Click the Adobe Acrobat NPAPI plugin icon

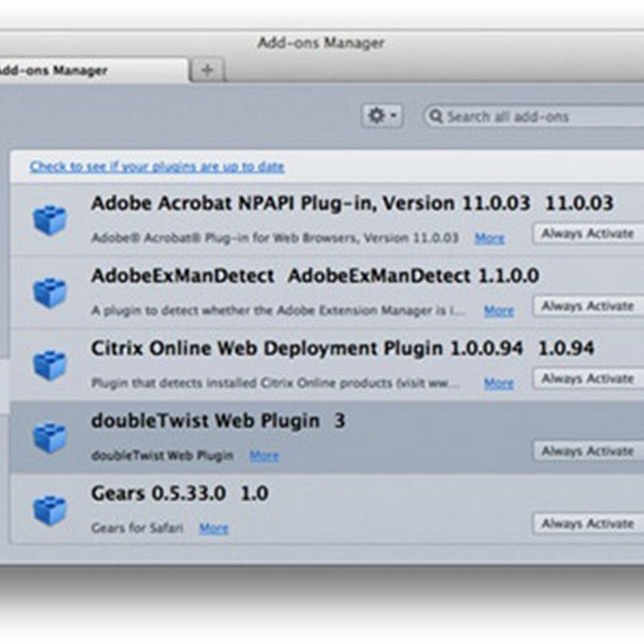click(50, 221)
